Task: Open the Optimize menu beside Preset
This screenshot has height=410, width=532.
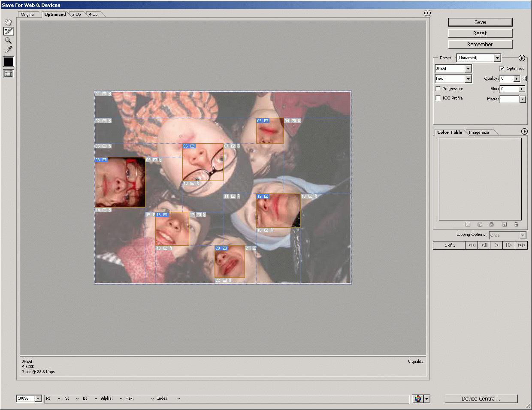Action: coord(522,58)
